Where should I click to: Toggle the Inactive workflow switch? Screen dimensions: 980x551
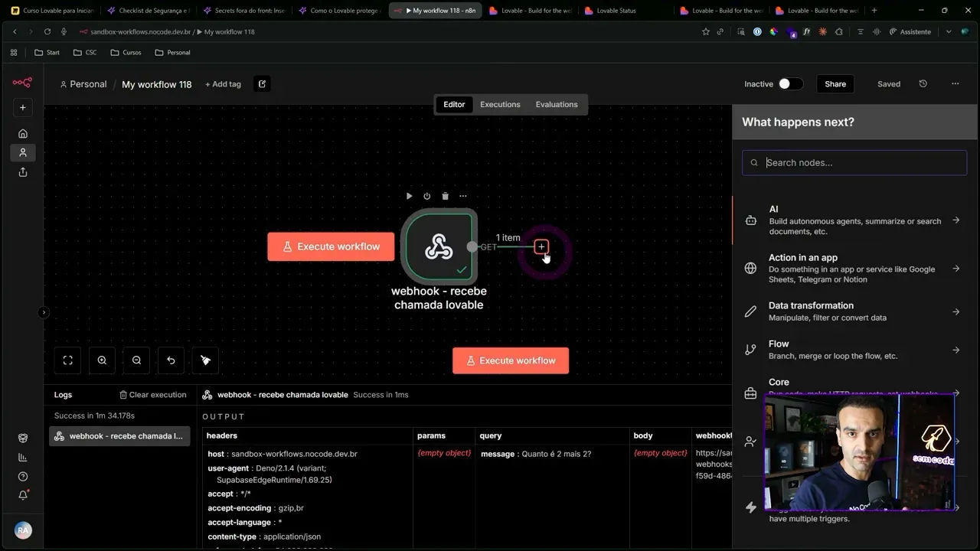click(x=790, y=84)
